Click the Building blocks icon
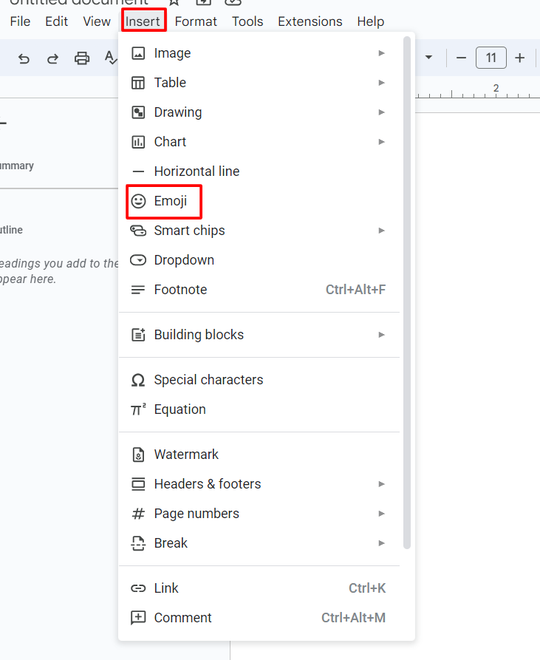Viewport: 540px width, 660px height. coord(138,335)
